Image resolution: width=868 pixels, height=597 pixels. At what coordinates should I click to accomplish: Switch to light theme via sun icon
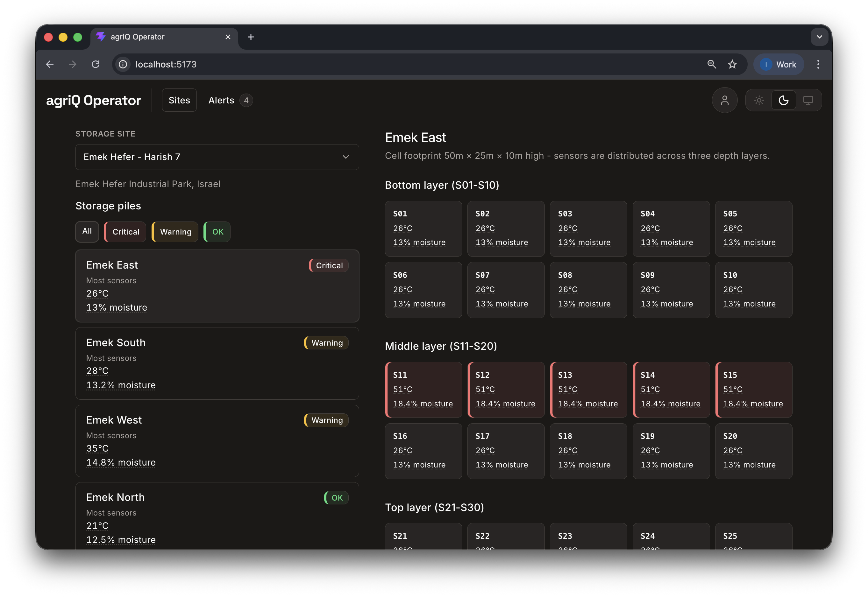click(x=759, y=100)
